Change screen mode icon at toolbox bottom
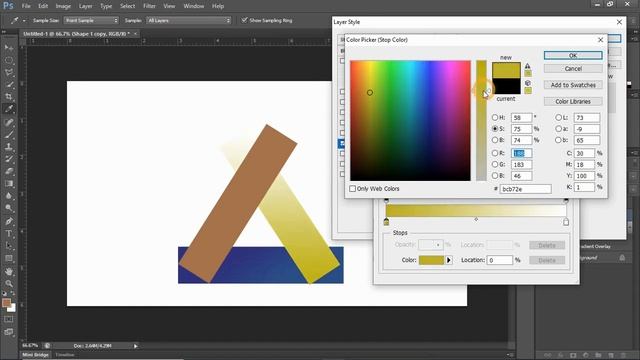 pos(9,332)
